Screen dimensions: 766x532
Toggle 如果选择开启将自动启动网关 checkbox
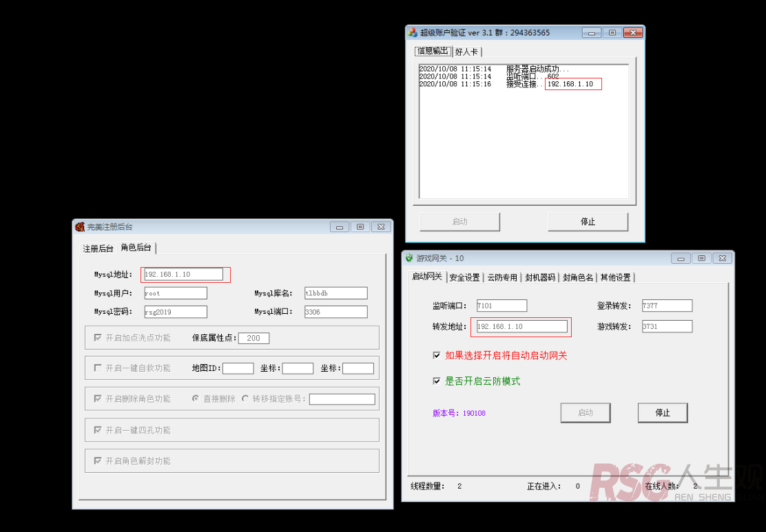click(436, 356)
